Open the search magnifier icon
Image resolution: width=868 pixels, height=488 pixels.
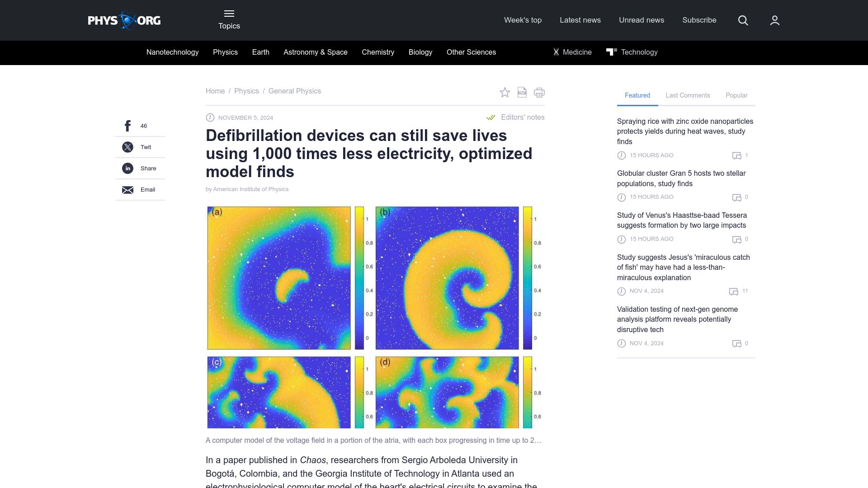(x=743, y=20)
